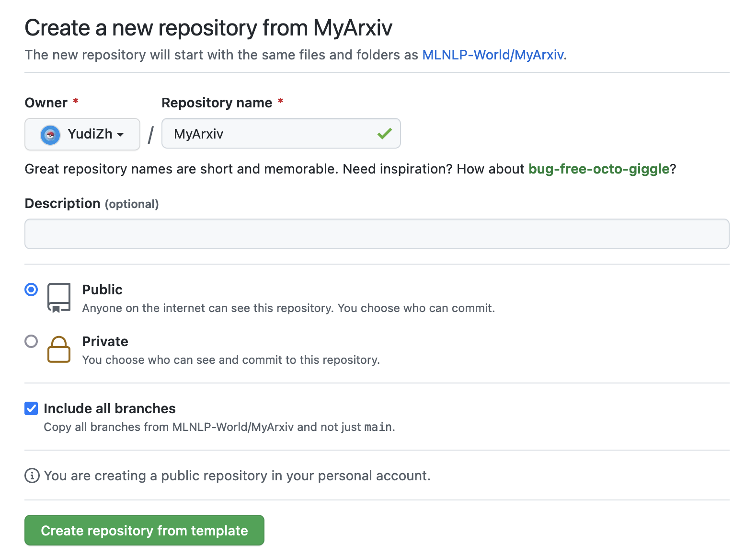The width and height of the screenshot is (756, 557).
Task: Click the green checkmark in repository name field
Action: click(x=384, y=133)
